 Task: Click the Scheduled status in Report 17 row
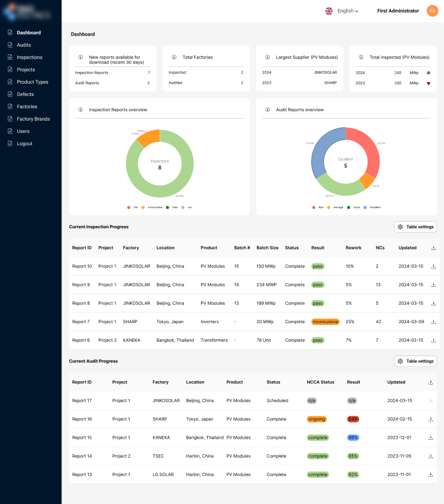(x=278, y=401)
